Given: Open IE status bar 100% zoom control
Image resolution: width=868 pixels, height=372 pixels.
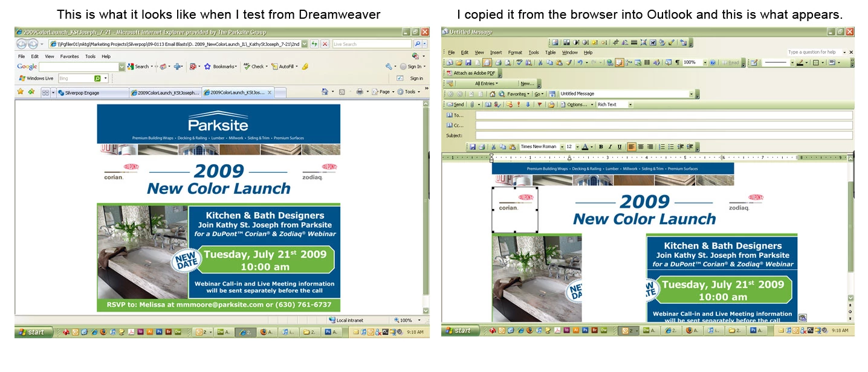Looking at the screenshot, I should 406,320.
